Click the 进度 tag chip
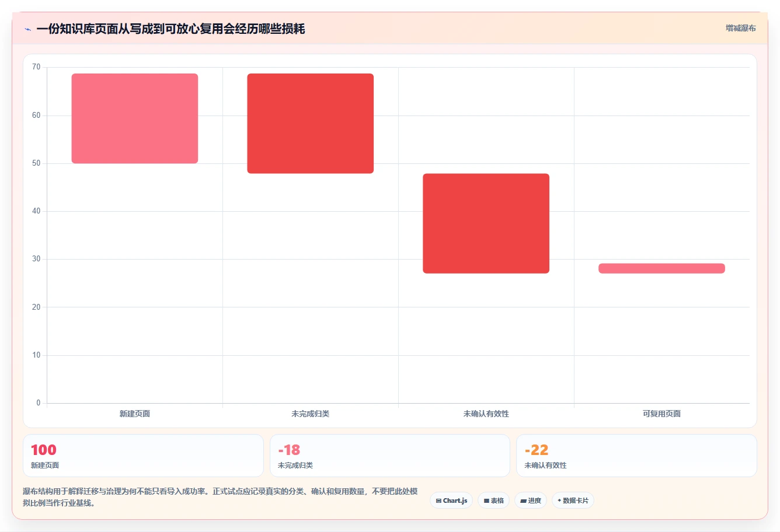 [x=531, y=501]
